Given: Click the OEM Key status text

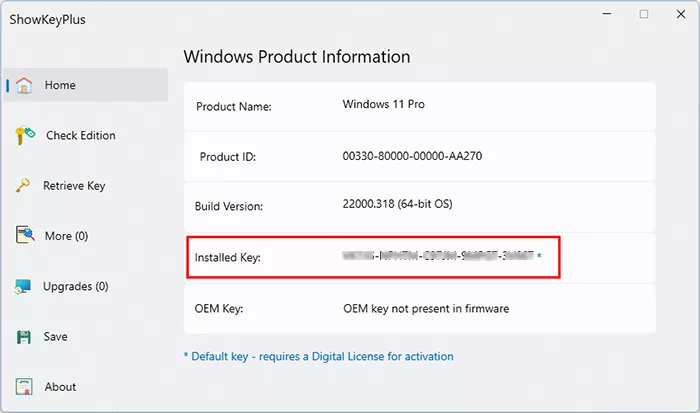Looking at the screenshot, I should [425, 308].
